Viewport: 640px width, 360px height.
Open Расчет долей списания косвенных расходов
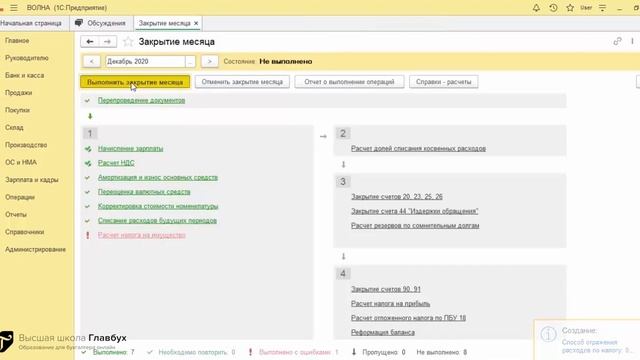coord(418,149)
